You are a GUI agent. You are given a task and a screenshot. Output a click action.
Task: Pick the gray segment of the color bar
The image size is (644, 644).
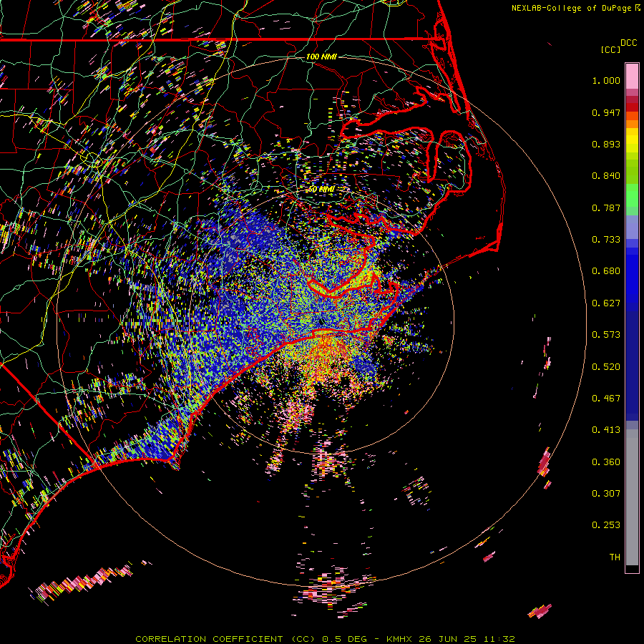[x=632, y=497]
